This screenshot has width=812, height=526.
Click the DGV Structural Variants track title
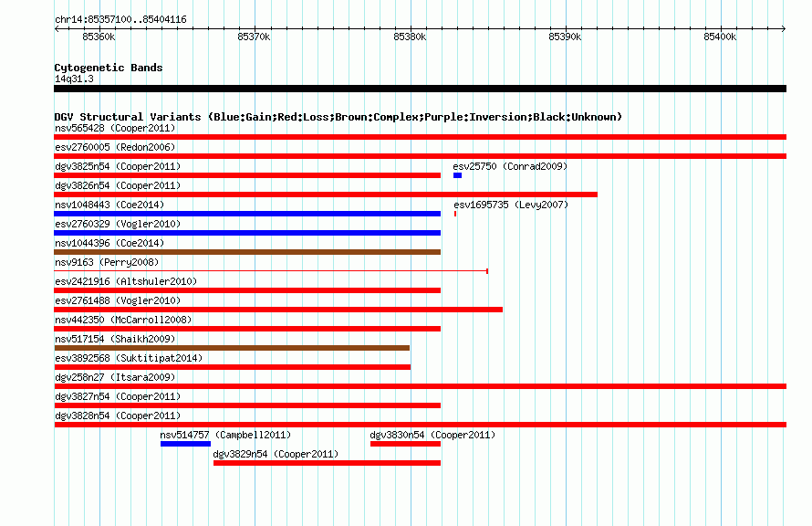pos(338,117)
